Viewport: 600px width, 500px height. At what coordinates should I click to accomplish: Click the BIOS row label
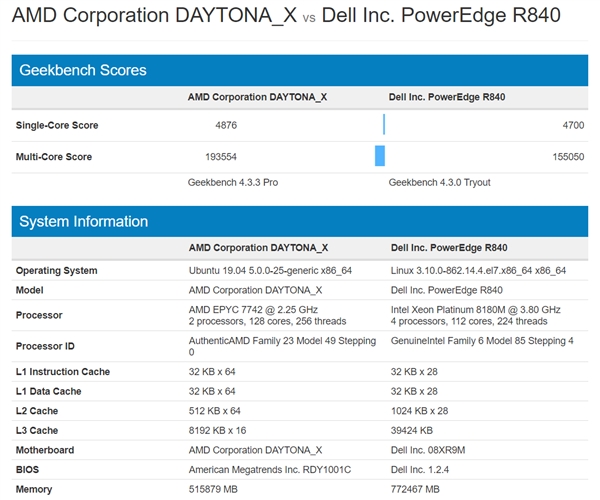[x=27, y=470]
